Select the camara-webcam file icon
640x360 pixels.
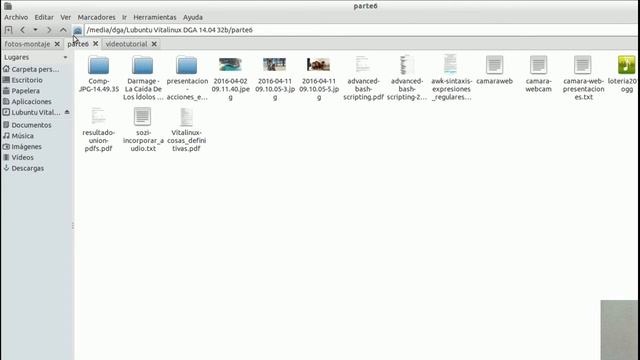[x=538, y=65]
